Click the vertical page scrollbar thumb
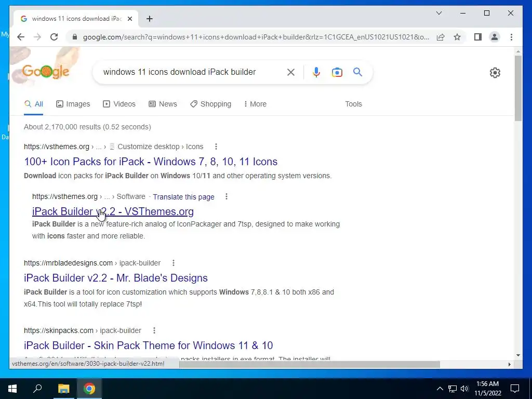532x399 pixels. coord(518,88)
